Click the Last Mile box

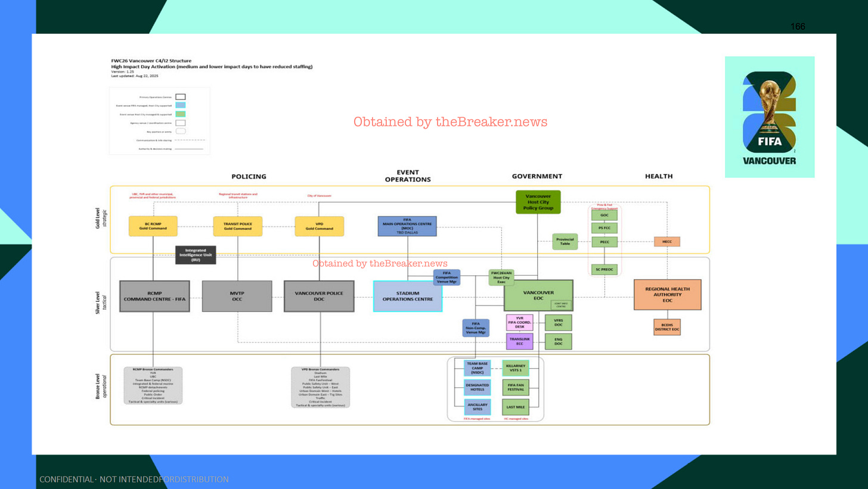tap(516, 407)
